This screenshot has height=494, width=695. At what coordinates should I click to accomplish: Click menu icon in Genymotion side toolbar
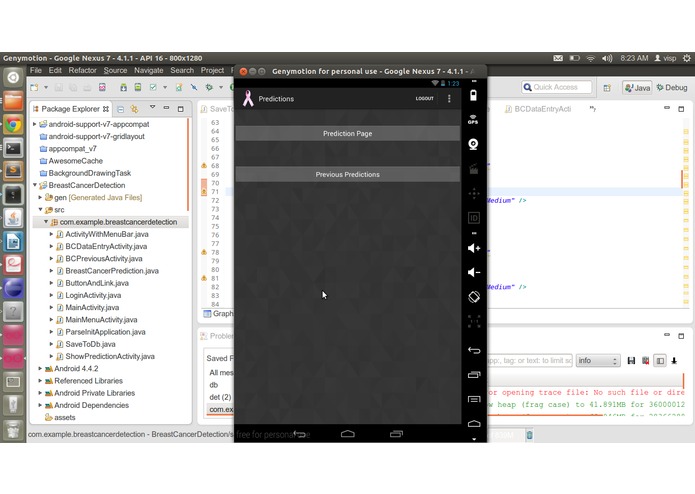(474, 399)
